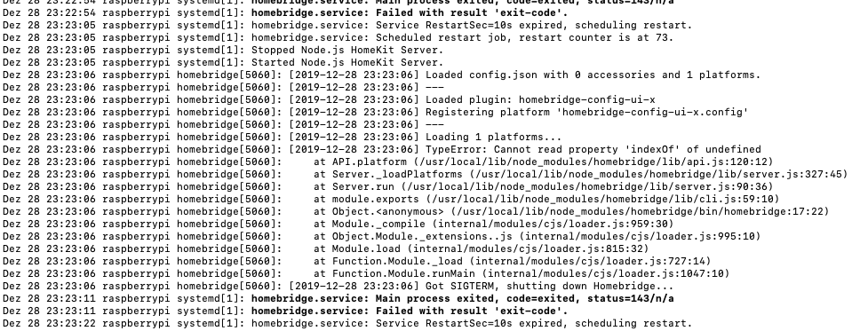
Task: Click the 'Started Node.js HomeKit Server.' line
Action: pyautogui.click(x=223, y=62)
